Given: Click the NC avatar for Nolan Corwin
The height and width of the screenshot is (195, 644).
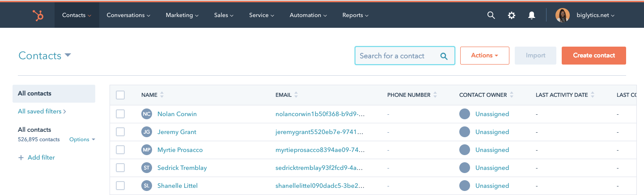Looking at the screenshot, I should 146,114.
